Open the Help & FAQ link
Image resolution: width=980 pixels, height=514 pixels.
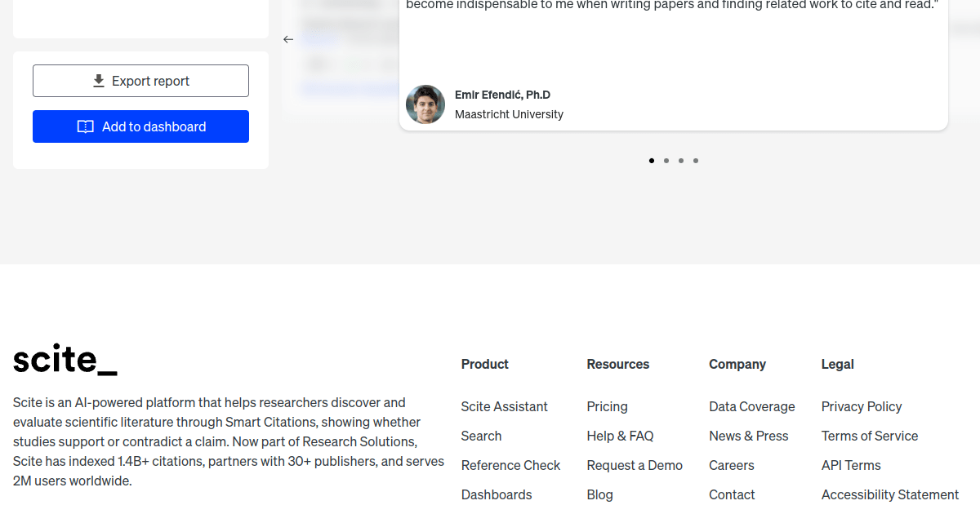[x=620, y=436]
